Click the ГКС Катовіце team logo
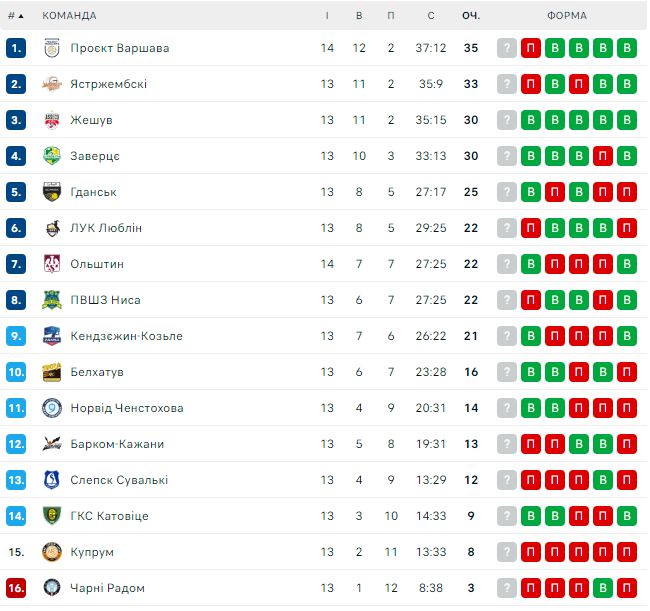Image resolution: width=650 pixels, height=611 pixels. [52, 516]
